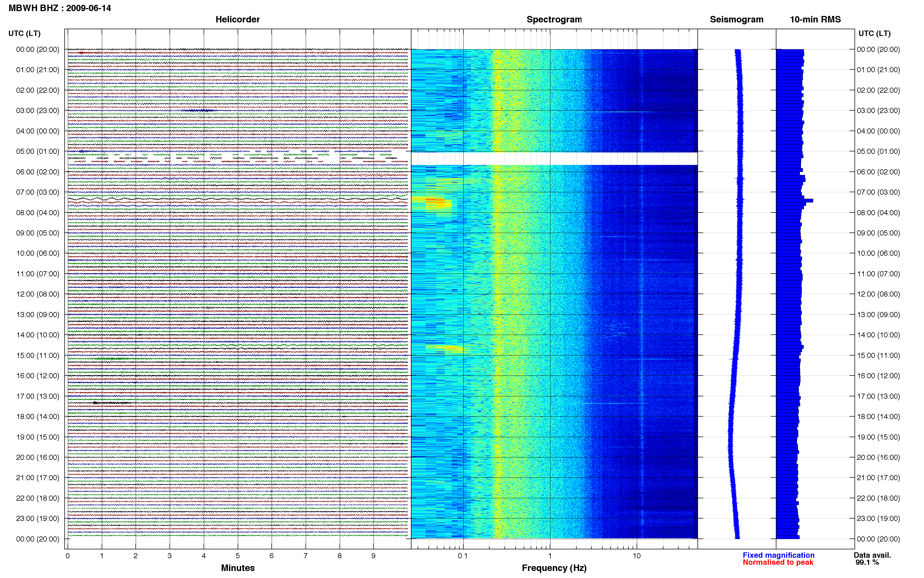
Task: Click the 'Frequency (Hz)' axis label
Action: click(554, 568)
